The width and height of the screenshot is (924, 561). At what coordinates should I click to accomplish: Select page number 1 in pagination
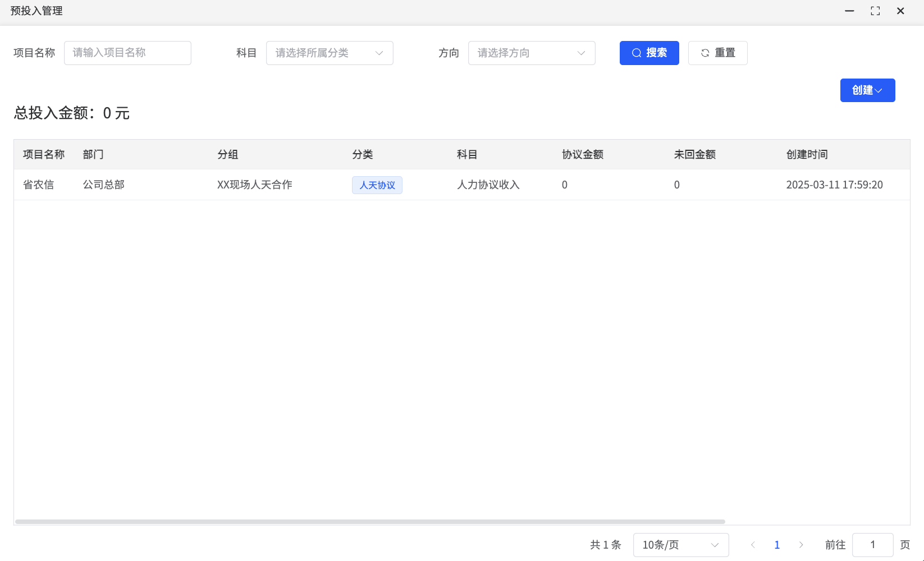point(777,545)
